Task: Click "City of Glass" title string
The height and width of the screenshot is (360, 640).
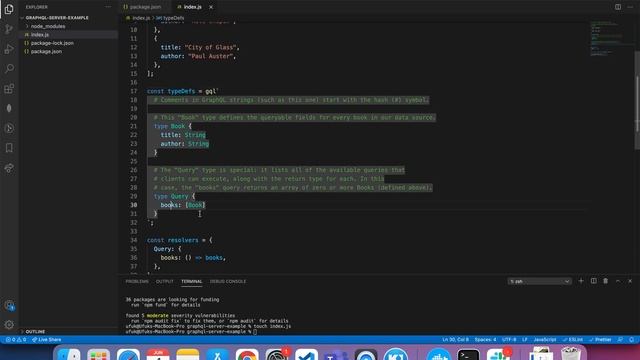Action: [x=210, y=47]
